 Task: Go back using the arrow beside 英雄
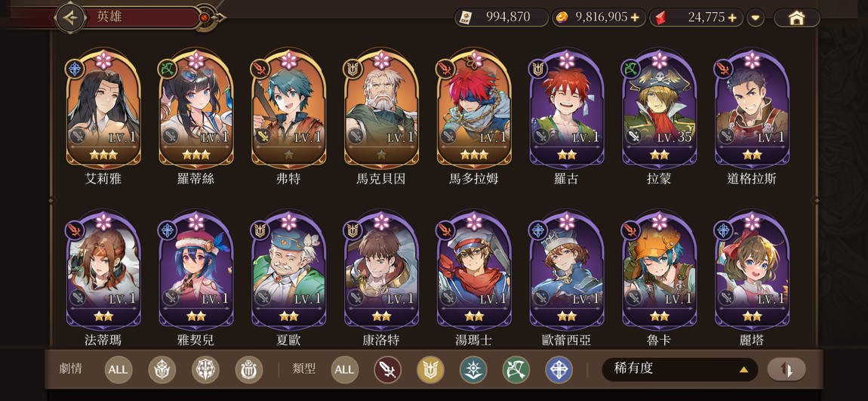point(70,17)
